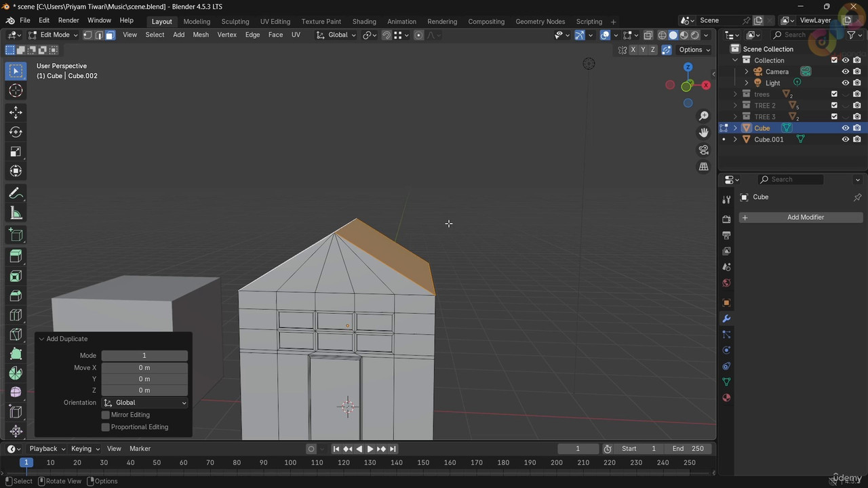Screen dimensions: 868x488
Task: Activate the Scale tool
Action: [16, 152]
